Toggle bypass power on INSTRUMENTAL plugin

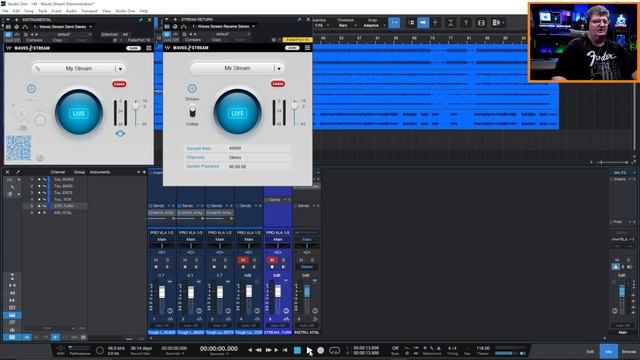pos(8,35)
